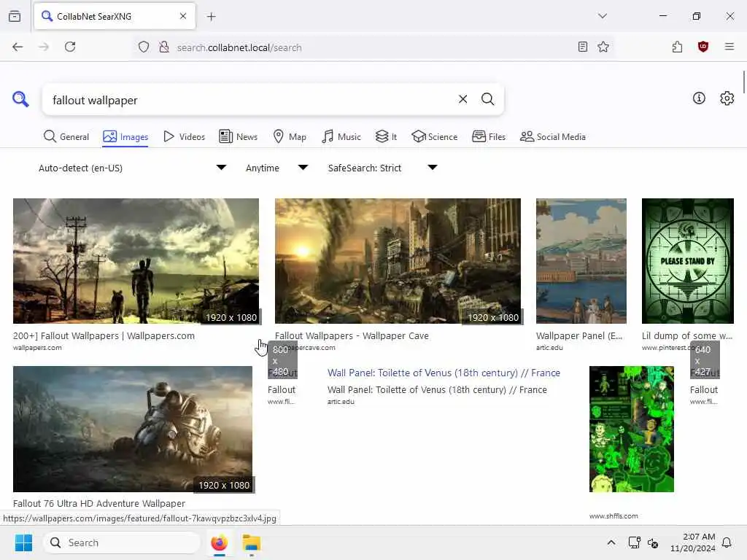Open the notifications bell
This screenshot has width=747, height=560.
(727, 542)
